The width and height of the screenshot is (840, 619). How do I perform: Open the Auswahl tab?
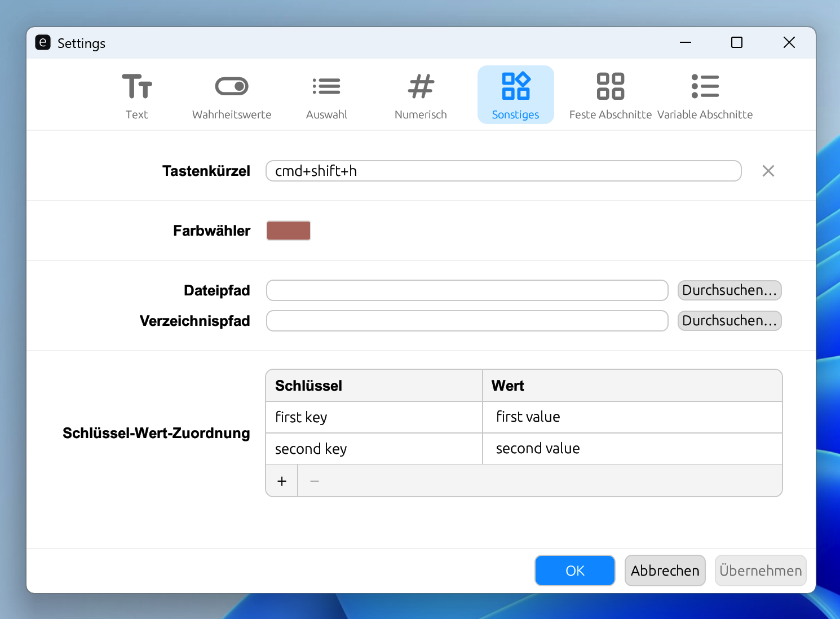326,95
